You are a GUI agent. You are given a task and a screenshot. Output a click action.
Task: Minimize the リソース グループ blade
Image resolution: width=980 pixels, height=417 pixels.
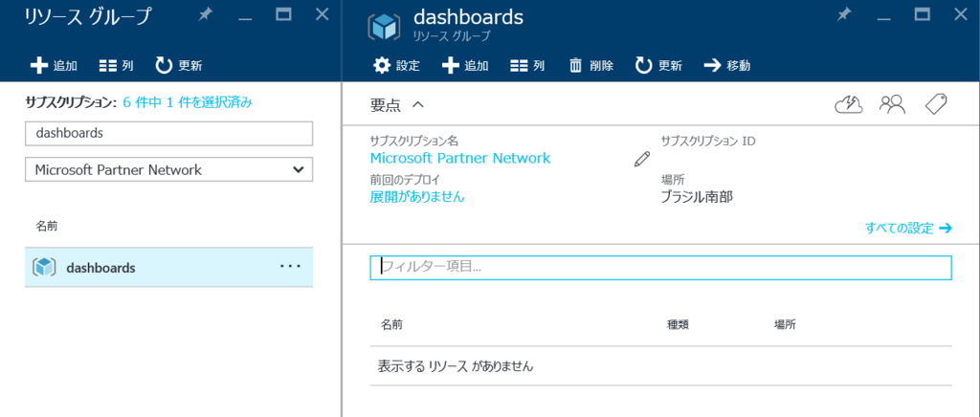coord(245,17)
